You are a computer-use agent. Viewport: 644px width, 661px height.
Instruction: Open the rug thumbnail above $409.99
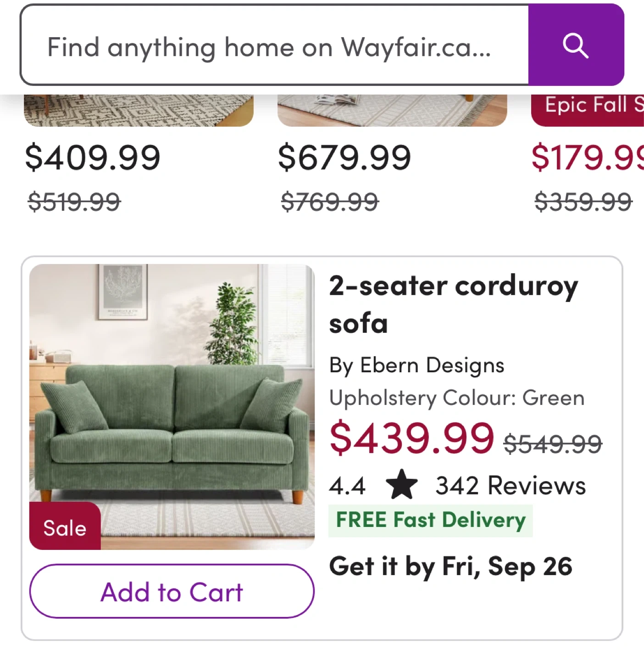point(139,110)
